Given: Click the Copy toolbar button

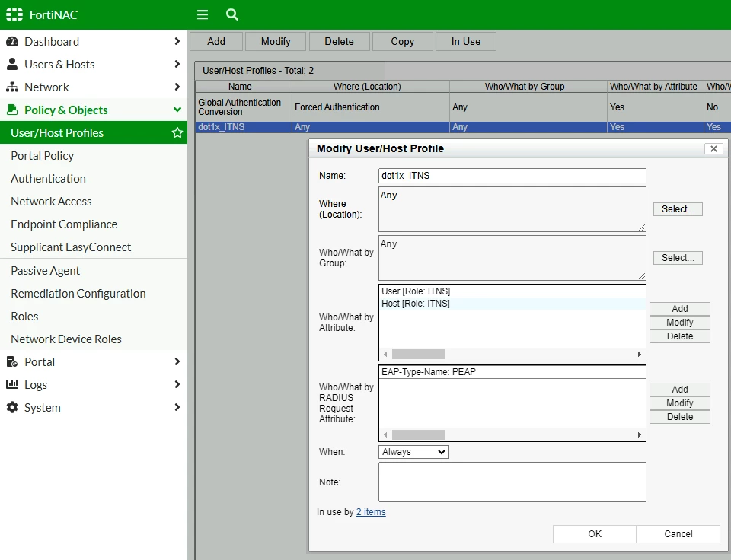Looking at the screenshot, I should pos(402,41).
